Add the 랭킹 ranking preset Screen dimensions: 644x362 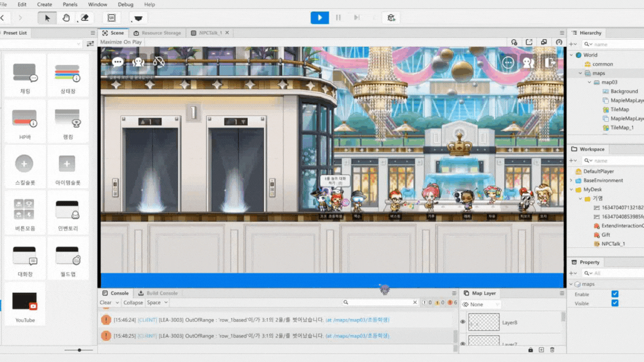[x=68, y=122]
